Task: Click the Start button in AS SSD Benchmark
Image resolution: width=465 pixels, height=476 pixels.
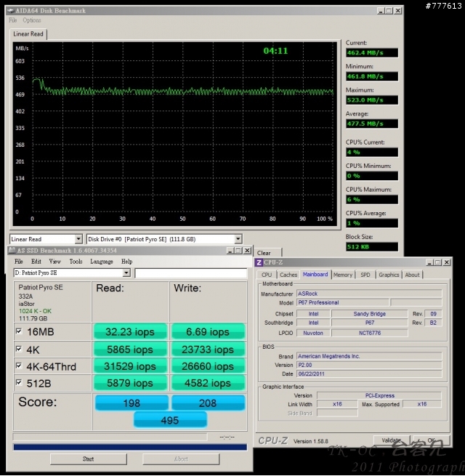Action: [x=89, y=459]
